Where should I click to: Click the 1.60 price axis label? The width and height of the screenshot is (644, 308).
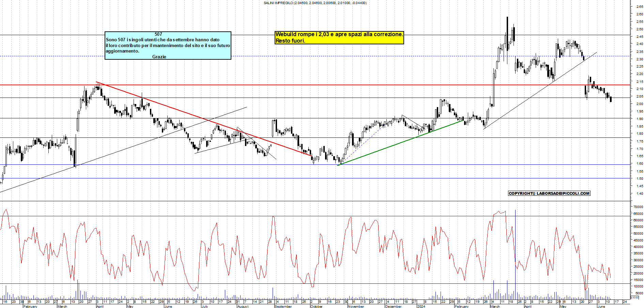pyautogui.click(x=639, y=163)
